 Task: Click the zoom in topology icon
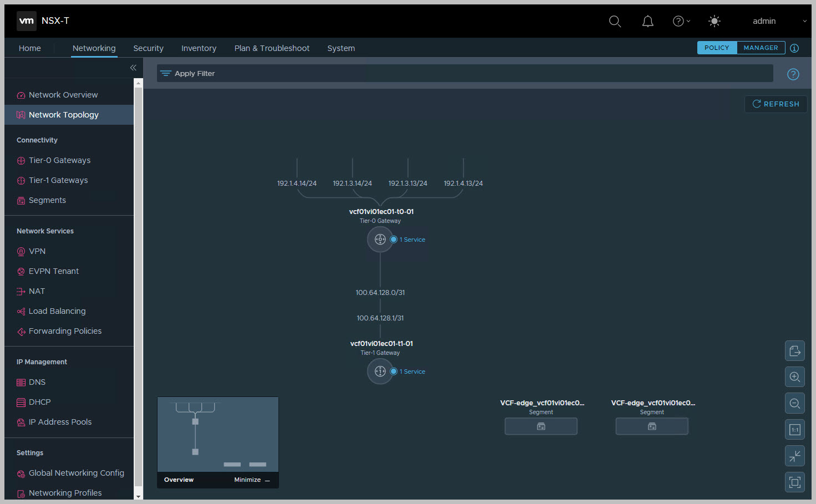pyautogui.click(x=794, y=377)
